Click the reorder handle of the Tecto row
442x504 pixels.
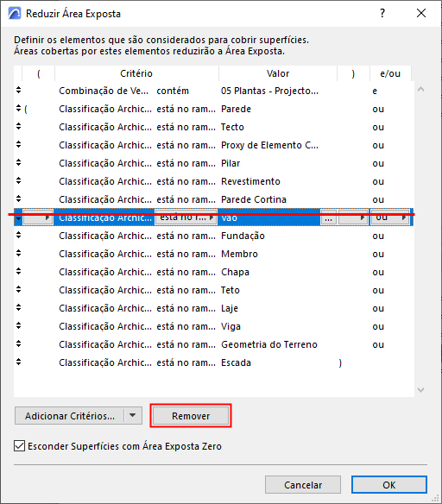tap(18, 127)
